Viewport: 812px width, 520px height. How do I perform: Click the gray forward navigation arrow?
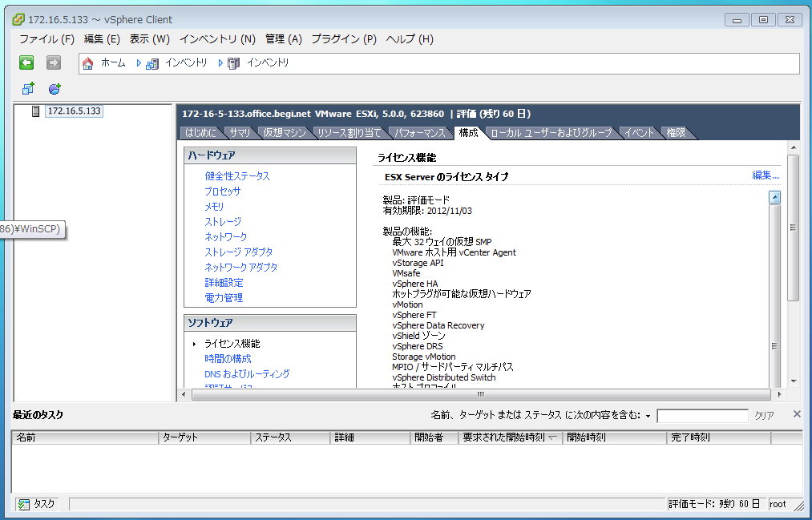pos(54,62)
